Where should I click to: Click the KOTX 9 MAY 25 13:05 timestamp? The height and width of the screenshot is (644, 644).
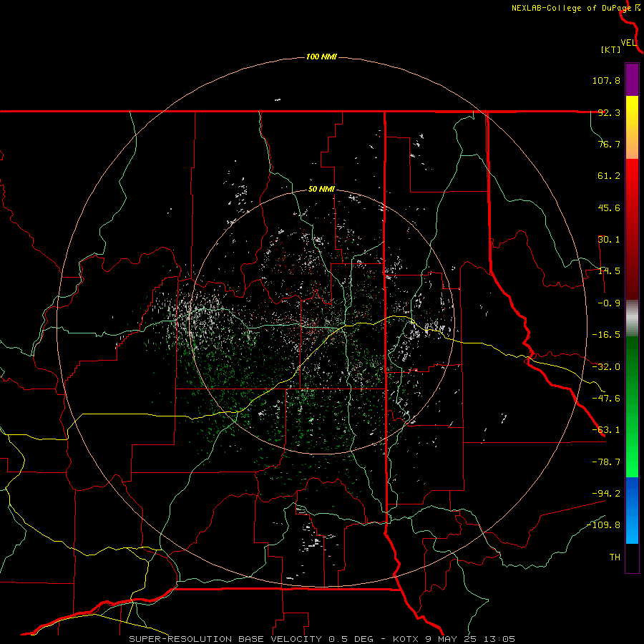coord(454,639)
